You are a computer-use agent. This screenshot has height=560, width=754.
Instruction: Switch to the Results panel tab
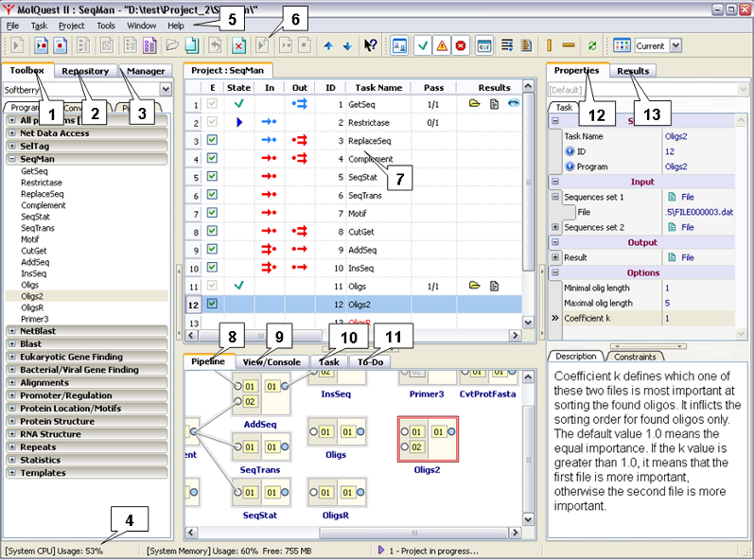[633, 71]
